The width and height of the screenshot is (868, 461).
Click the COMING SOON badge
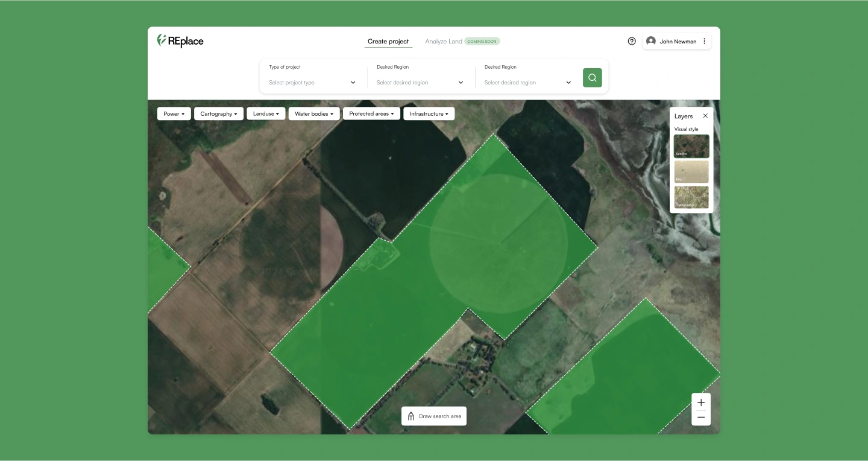pyautogui.click(x=482, y=42)
